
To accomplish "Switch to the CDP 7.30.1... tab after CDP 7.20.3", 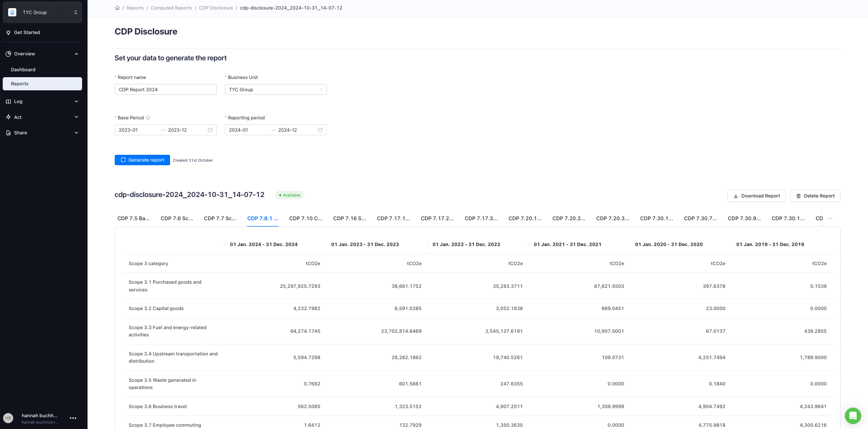I will tap(656, 218).
